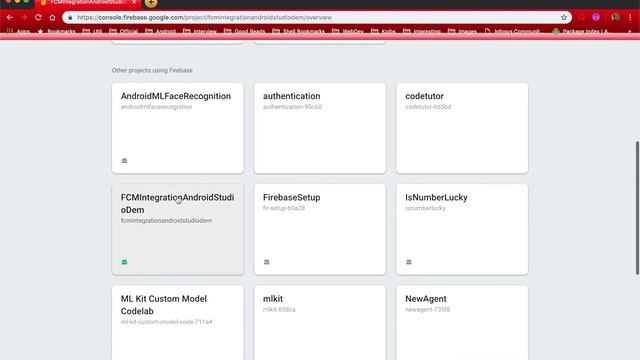Open the Apps bookmarks shortcut

pos(18,31)
